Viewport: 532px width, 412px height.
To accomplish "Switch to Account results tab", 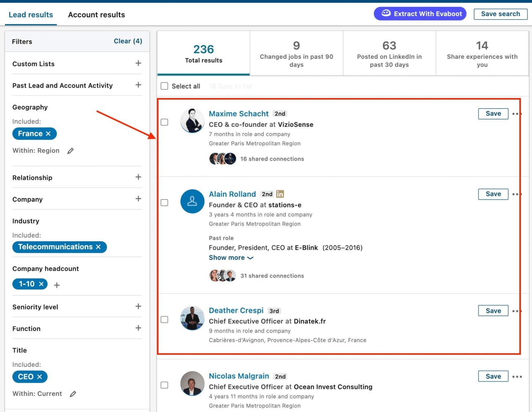I will click(x=96, y=15).
